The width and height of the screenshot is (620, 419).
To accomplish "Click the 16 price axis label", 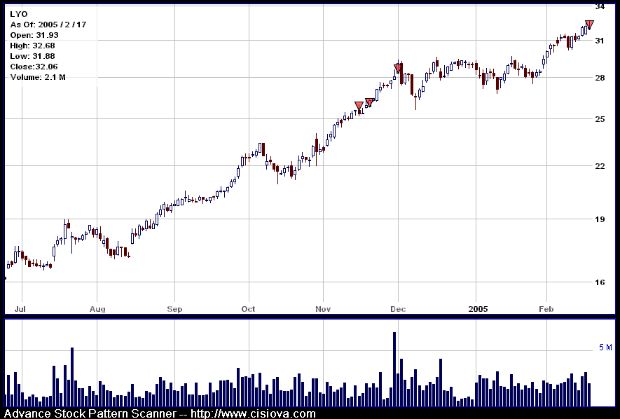I will click(600, 282).
